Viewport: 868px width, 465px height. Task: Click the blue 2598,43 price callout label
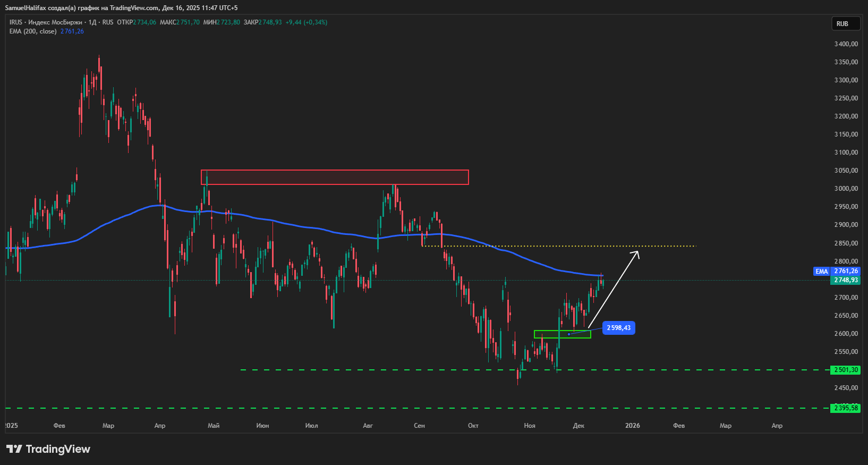(x=619, y=328)
